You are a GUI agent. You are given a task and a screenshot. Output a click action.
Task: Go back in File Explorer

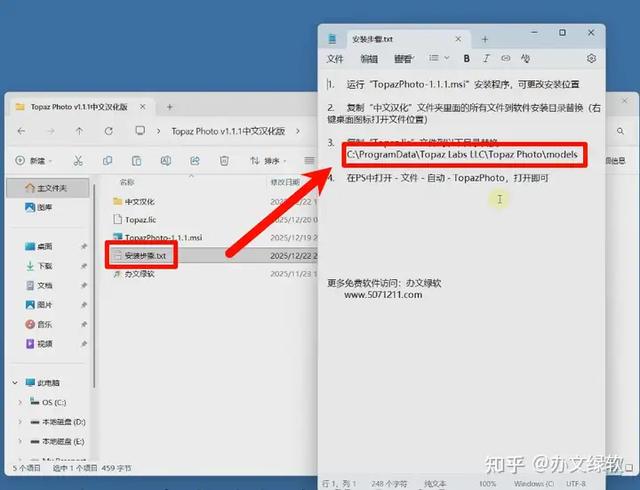click(22, 131)
